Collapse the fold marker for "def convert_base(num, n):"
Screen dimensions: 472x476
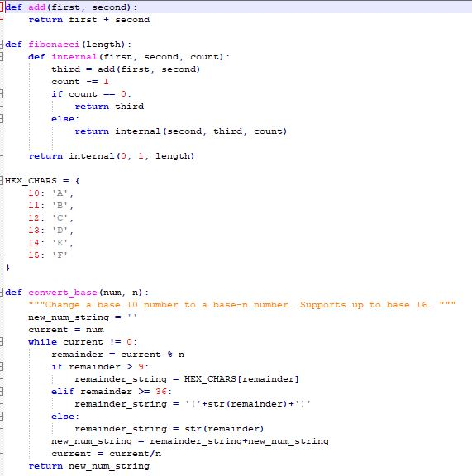click(x=1, y=293)
